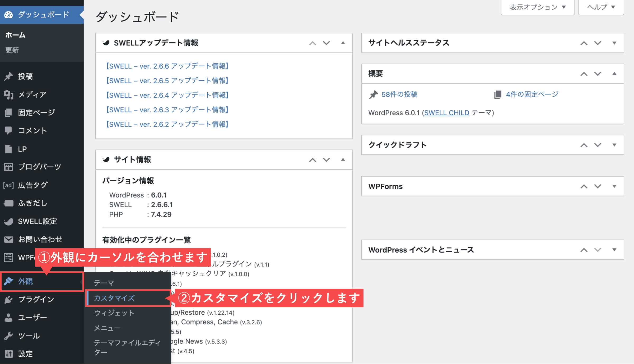
Task: Click the pushpin icon beside 投稿
Action: tap(8, 76)
